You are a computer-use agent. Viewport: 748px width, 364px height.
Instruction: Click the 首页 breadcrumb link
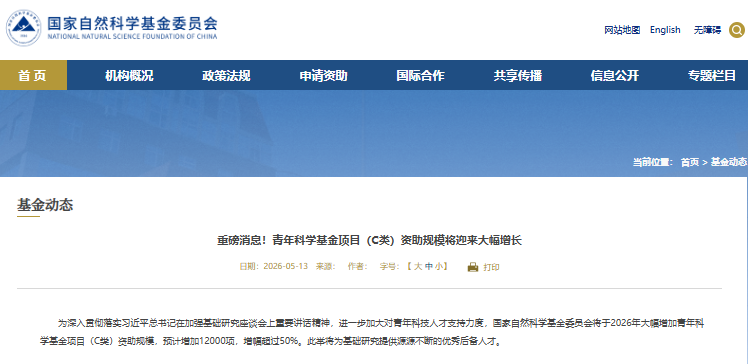[x=690, y=162]
